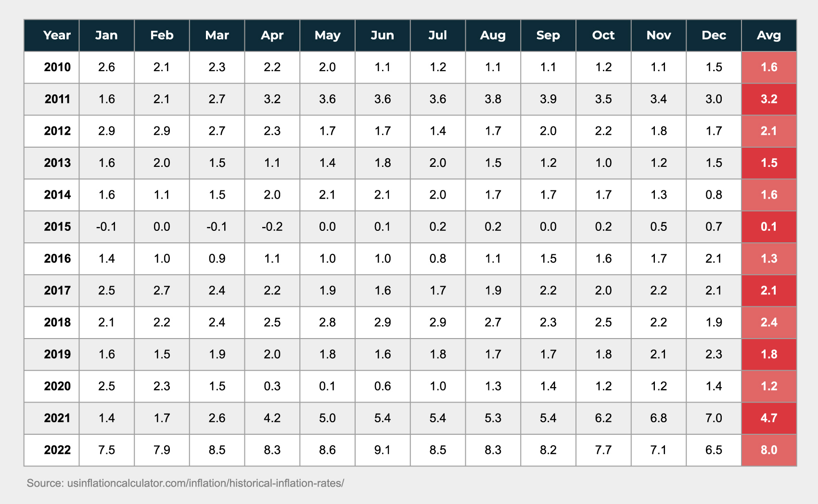Select the 0.1 average cell for 2015

point(768,227)
